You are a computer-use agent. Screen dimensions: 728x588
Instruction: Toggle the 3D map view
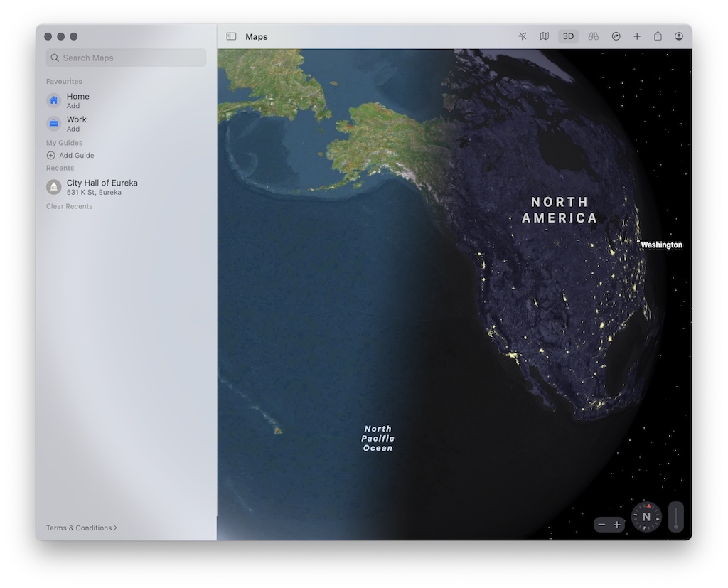point(568,36)
